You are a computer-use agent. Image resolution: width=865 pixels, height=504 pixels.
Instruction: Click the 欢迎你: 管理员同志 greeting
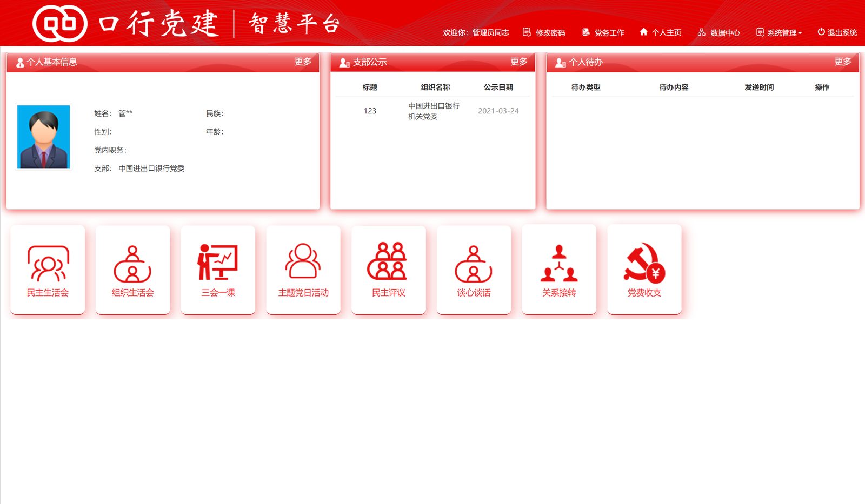(x=476, y=32)
